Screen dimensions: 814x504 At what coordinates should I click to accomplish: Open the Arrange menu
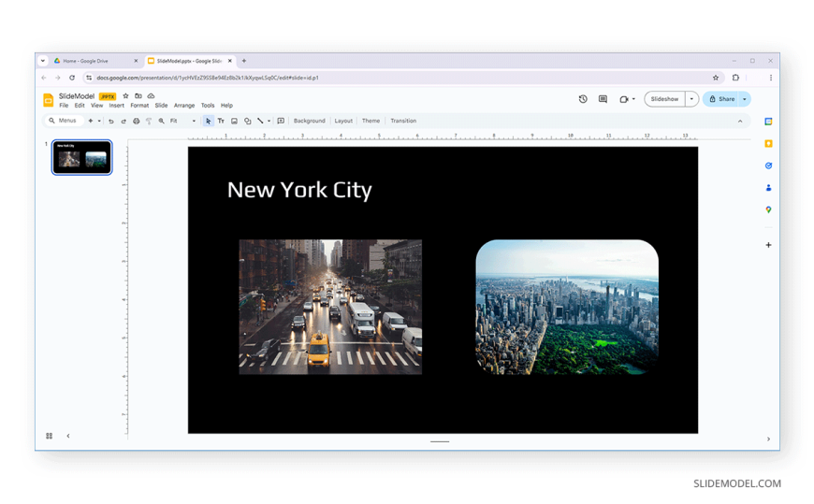pyautogui.click(x=184, y=106)
